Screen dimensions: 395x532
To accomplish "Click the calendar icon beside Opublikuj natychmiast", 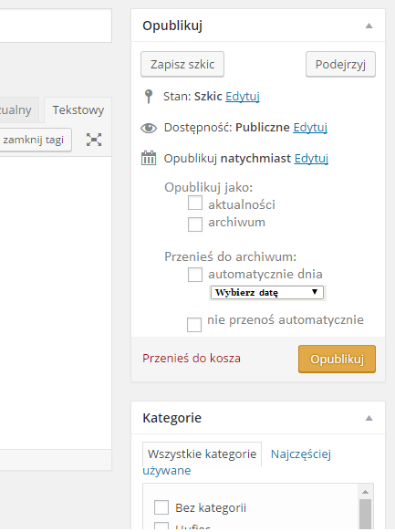I will coord(149,158).
